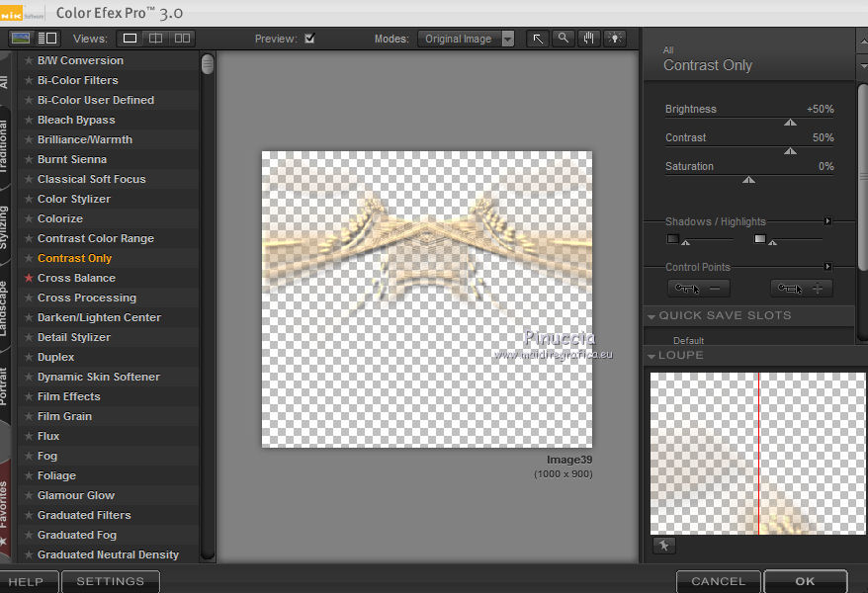The height and width of the screenshot is (593, 868).
Task: Click the shadows dark swatch icon
Action: click(672, 239)
